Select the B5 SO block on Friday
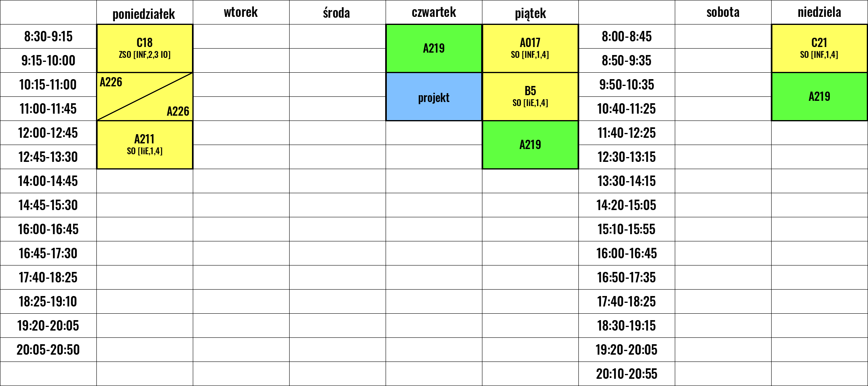 click(x=530, y=96)
